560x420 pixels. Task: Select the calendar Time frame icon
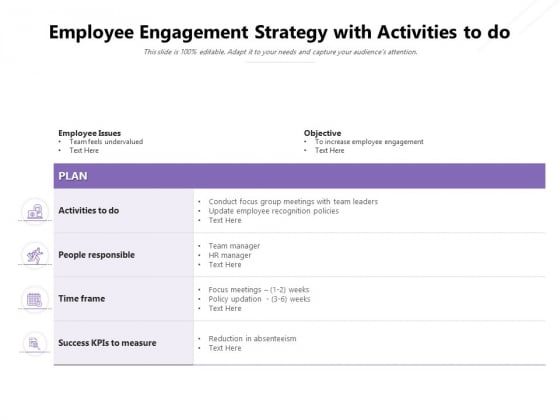35,299
